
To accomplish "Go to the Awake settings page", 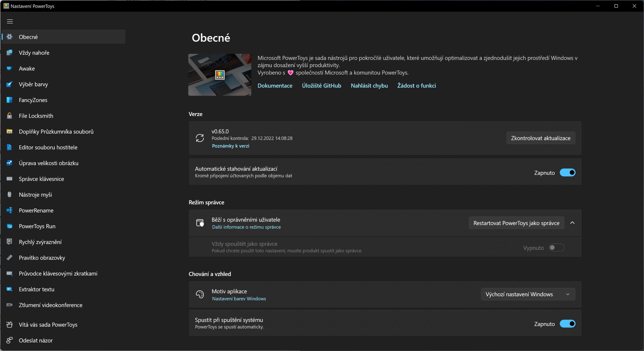I will [x=64, y=68].
